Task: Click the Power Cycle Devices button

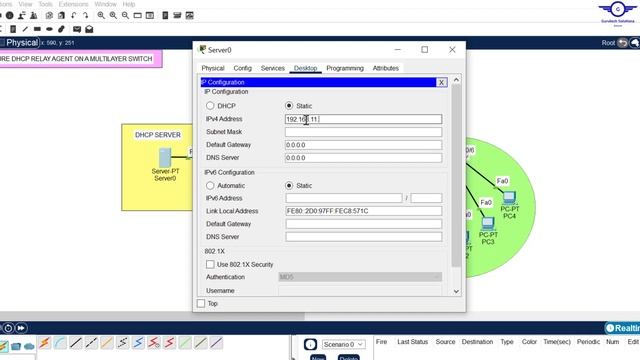Action: coord(8,328)
